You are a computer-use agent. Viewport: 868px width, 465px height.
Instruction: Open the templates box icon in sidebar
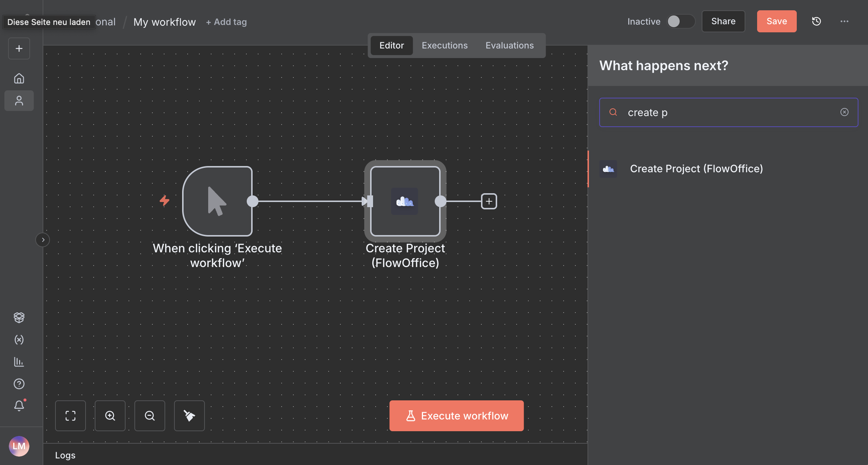(x=19, y=317)
